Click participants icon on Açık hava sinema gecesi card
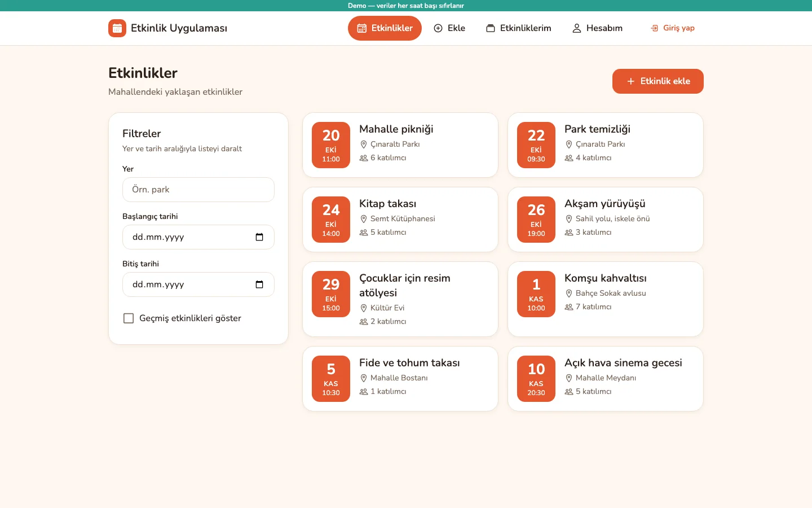This screenshot has height=508, width=812. point(569,392)
